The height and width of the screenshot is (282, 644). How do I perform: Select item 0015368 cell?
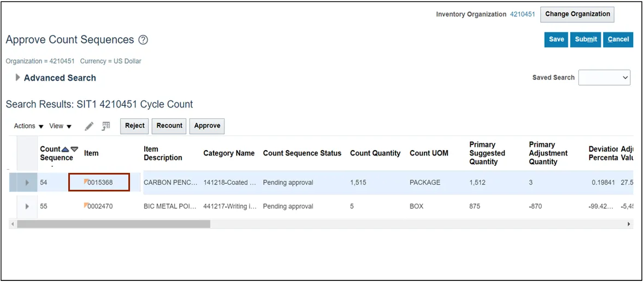[99, 182]
